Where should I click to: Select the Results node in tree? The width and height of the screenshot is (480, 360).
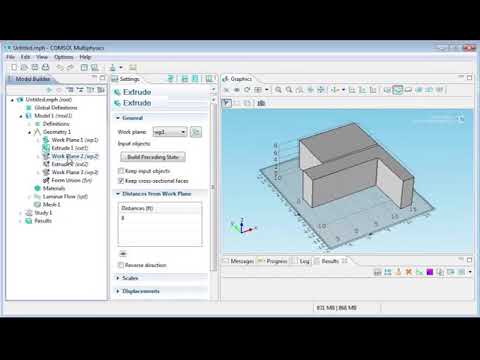(x=39, y=221)
